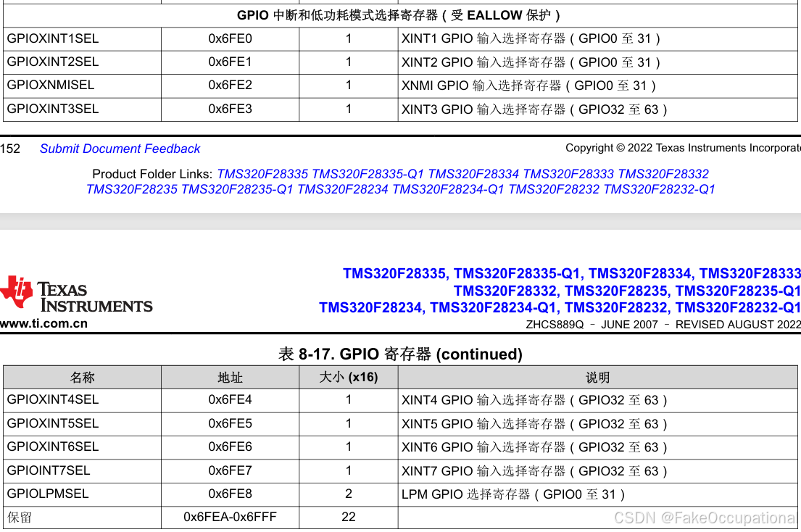This screenshot has width=801, height=532.
Task: Click the size value 2 in GPIOLPMSEL row
Action: [349, 494]
